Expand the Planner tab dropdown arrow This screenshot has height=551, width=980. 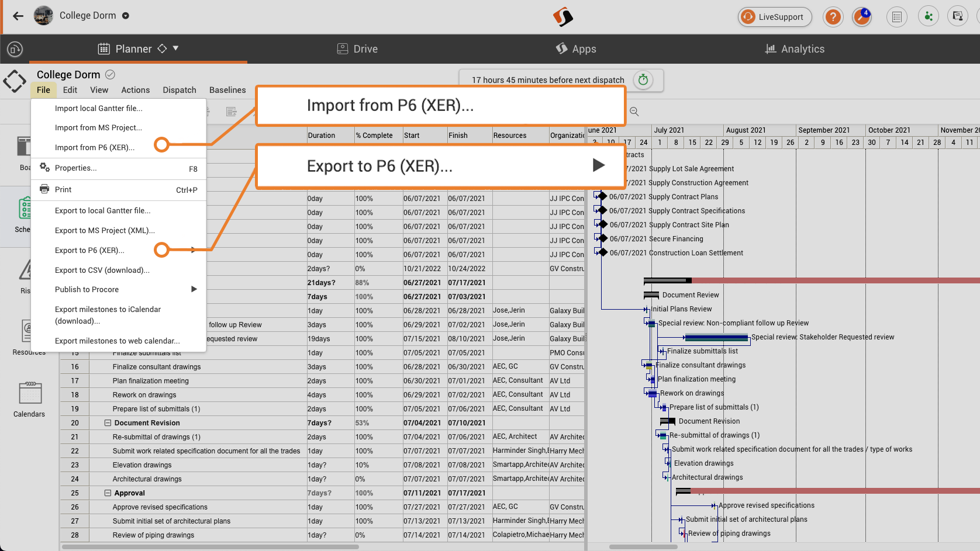[x=175, y=48]
